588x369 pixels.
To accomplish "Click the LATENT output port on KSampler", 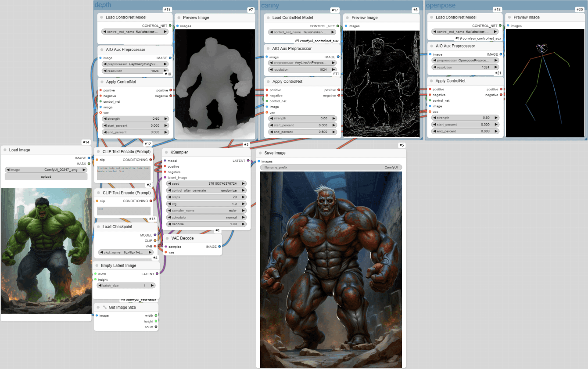I will [248, 161].
